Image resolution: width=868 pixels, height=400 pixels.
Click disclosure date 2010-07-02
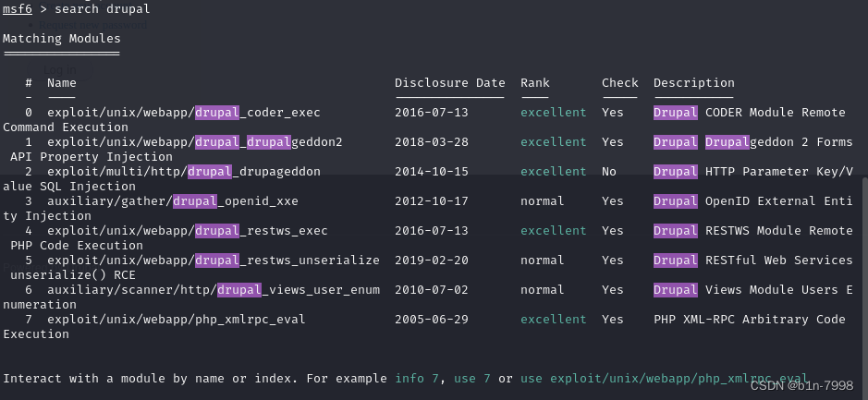click(x=432, y=290)
